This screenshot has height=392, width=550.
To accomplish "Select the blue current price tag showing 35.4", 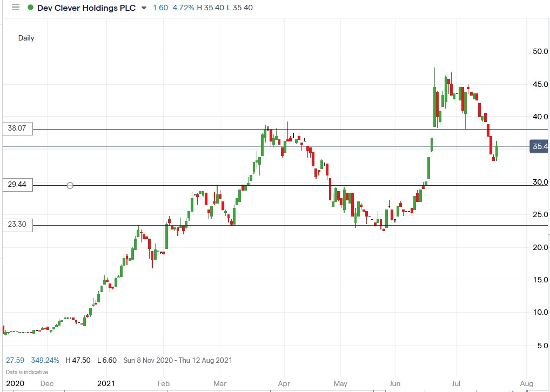I will coord(538,146).
